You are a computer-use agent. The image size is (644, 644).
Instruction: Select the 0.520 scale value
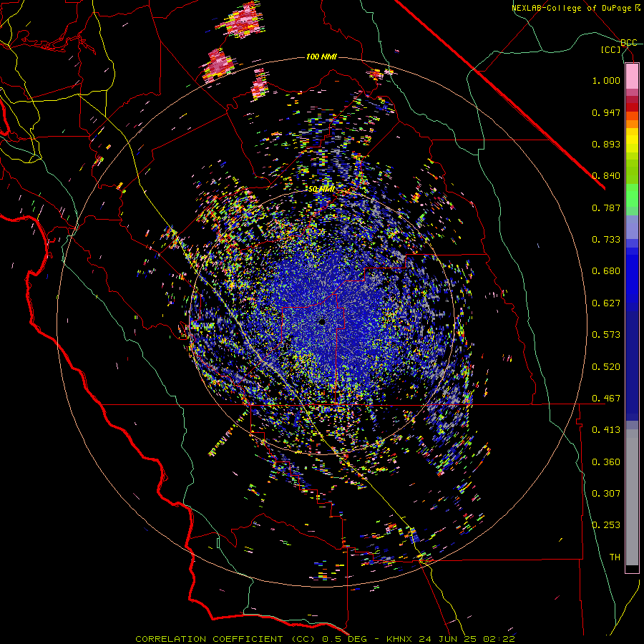606,367
